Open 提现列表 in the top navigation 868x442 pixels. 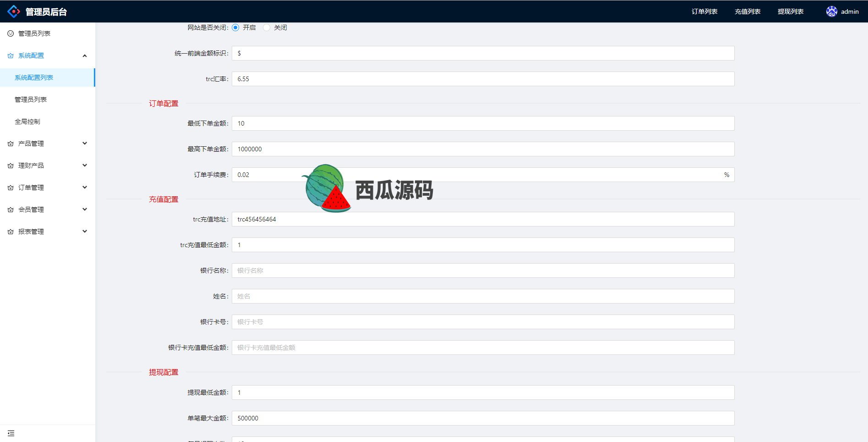[791, 11]
